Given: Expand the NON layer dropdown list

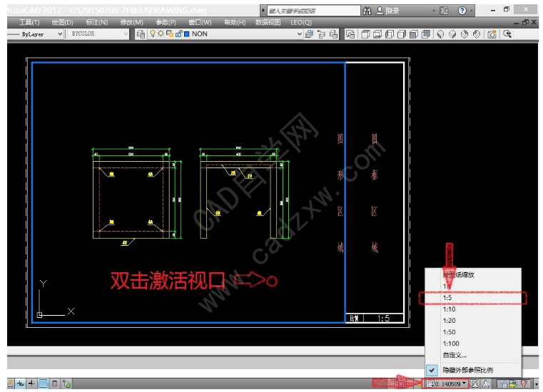Looking at the screenshot, I should coord(299,34).
